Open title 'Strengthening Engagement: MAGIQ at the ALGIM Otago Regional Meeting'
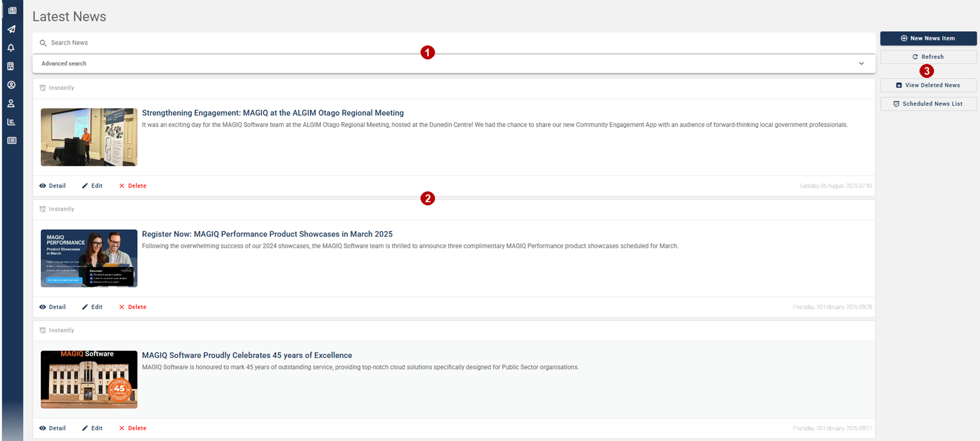This screenshot has width=980, height=441. click(x=273, y=113)
